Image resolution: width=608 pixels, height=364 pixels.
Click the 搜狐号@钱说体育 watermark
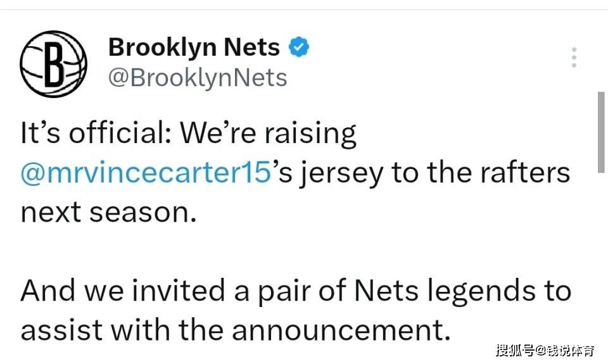[545, 351]
